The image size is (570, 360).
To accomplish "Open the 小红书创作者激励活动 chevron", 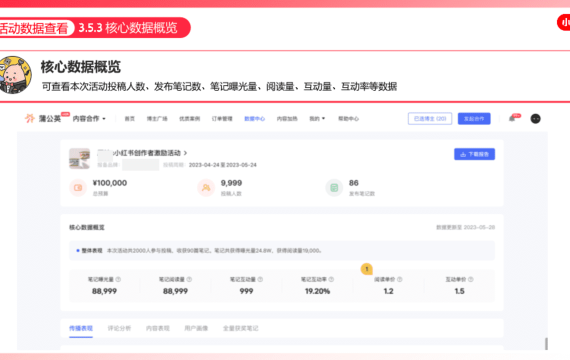I will [x=185, y=153].
